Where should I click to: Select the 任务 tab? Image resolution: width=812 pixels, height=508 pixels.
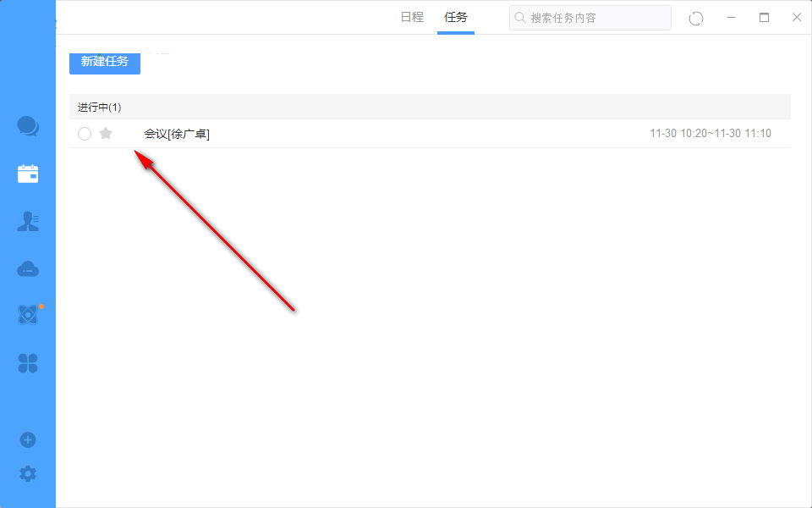tap(456, 17)
